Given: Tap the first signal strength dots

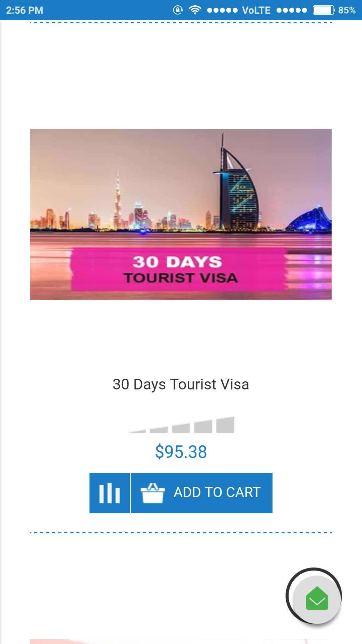Looking at the screenshot, I should pyautogui.click(x=222, y=10).
